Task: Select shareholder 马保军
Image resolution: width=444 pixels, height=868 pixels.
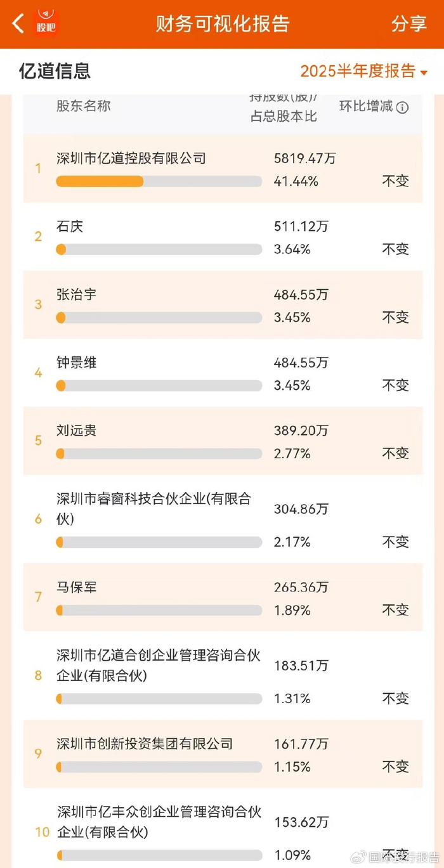Action: [77, 588]
